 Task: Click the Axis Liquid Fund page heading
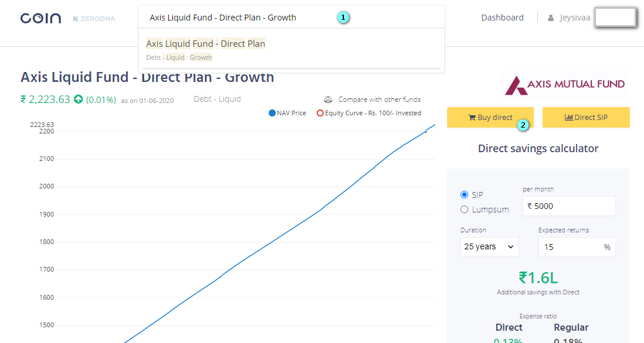pyautogui.click(x=147, y=77)
